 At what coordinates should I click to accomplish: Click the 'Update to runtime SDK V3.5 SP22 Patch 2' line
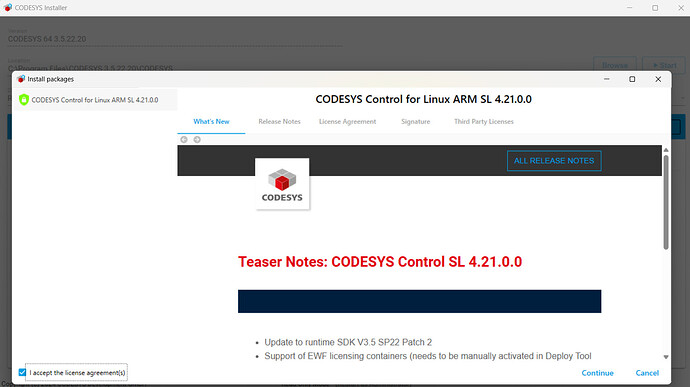tap(348, 342)
